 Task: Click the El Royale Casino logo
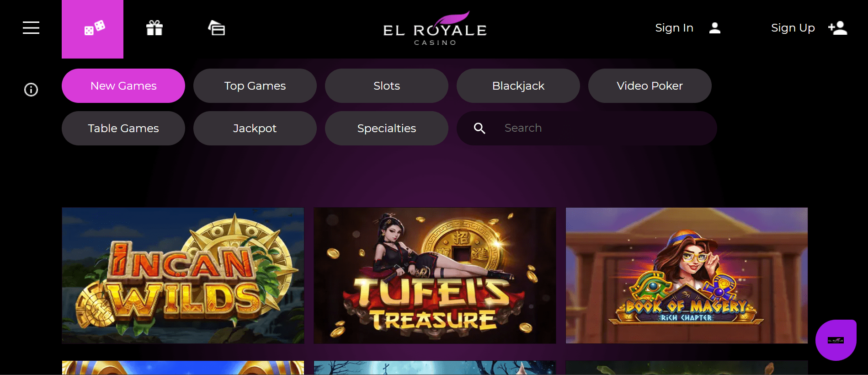435,28
